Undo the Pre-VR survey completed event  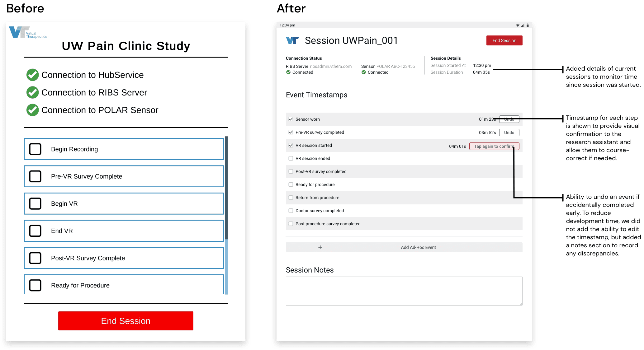509,133
